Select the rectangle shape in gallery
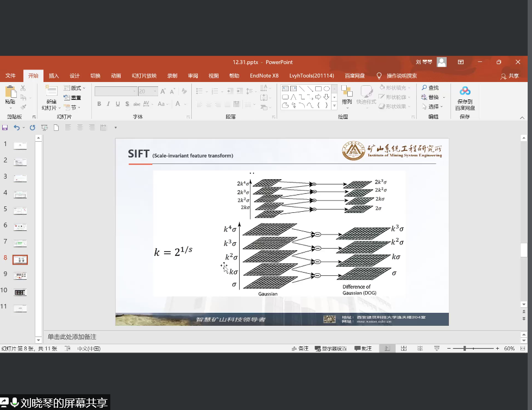 point(318,89)
